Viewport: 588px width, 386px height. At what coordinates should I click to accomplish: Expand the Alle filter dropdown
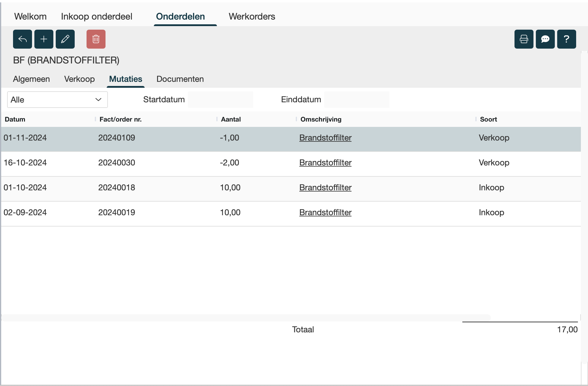(x=57, y=100)
